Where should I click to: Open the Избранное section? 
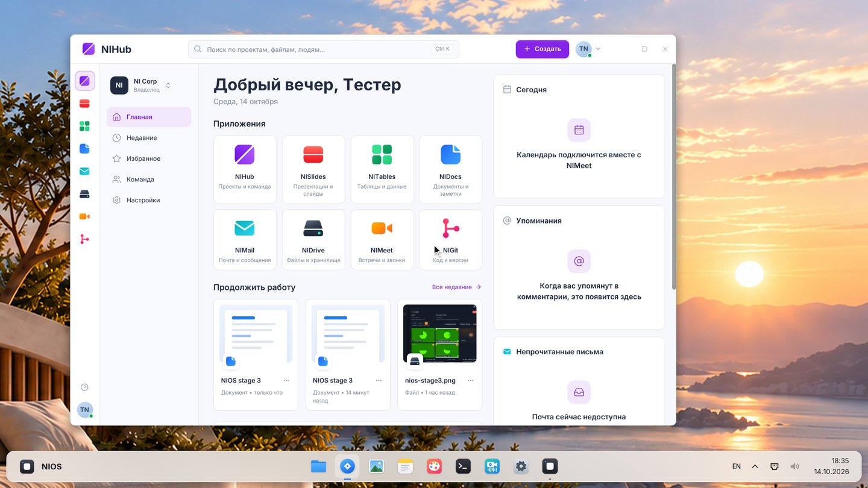click(149, 158)
